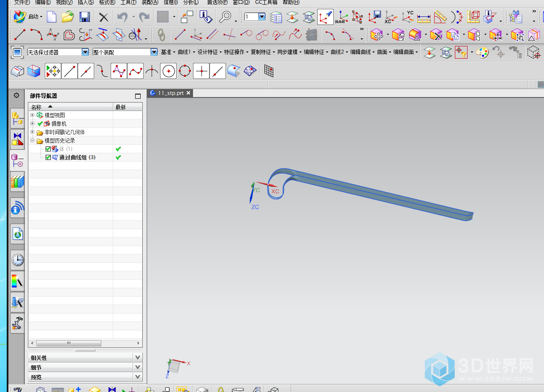Click the object information icon
This screenshot has height=392, width=544.
[x=206, y=17]
